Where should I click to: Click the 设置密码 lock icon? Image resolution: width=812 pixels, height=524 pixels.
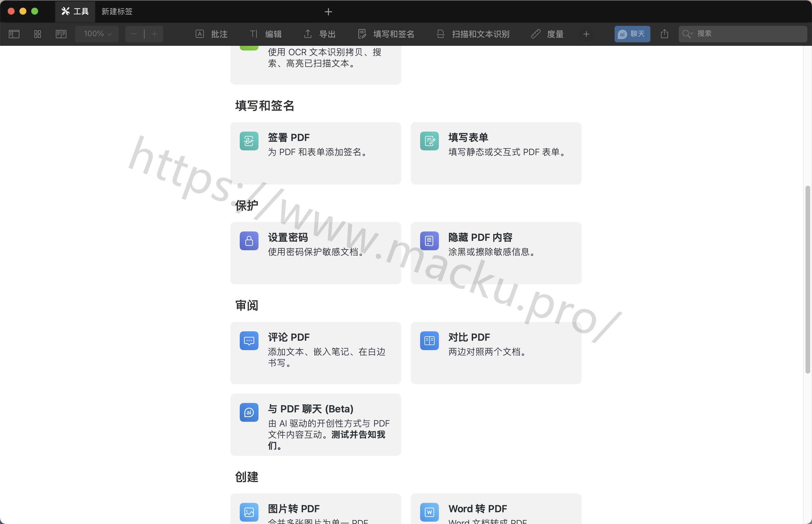click(x=249, y=241)
